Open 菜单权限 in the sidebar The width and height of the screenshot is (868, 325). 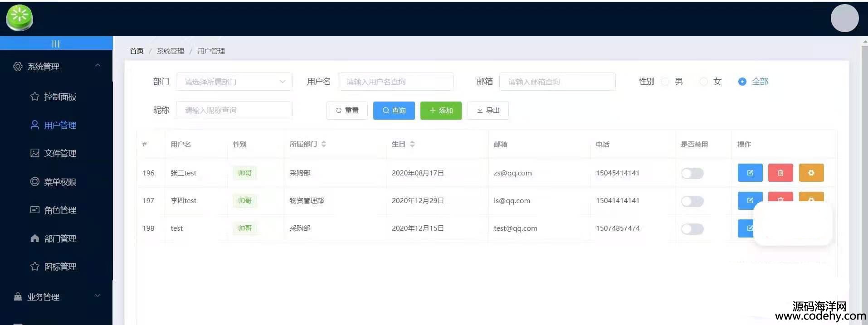click(x=60, y=182)
